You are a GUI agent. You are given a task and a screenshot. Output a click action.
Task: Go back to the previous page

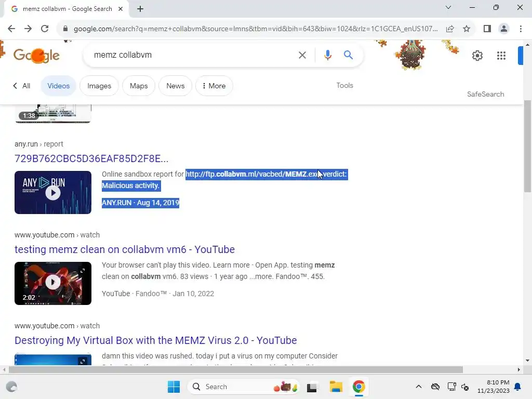tap(11, 29)
